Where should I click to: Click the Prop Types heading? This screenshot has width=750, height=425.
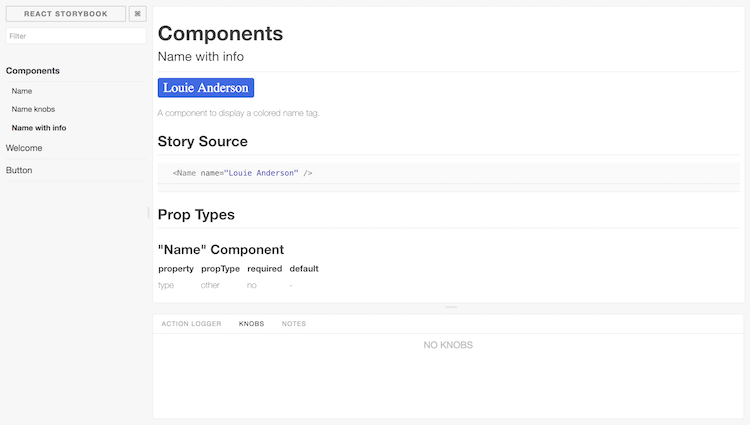(196, 215)
